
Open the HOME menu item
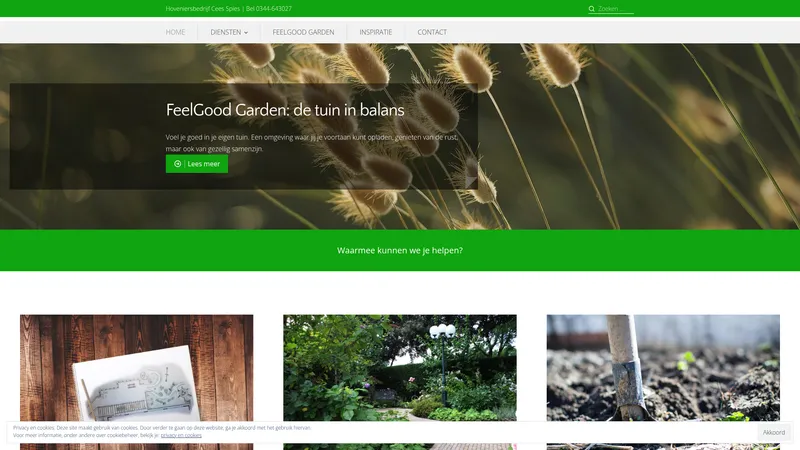[175, 32]
